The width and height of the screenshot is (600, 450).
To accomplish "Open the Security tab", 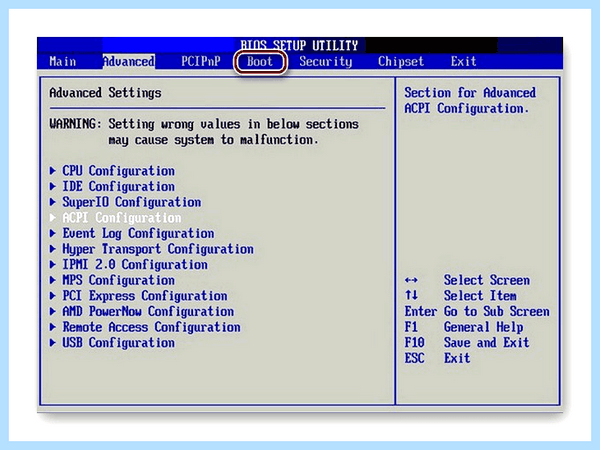I will point(326,62).
